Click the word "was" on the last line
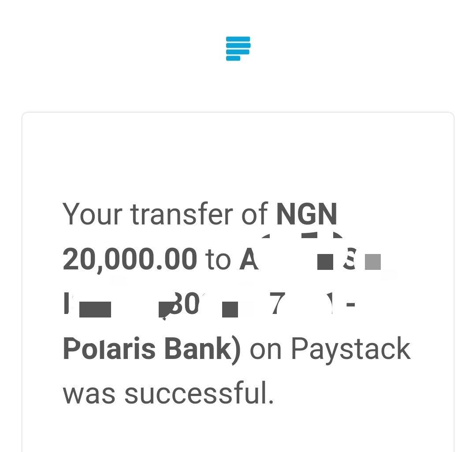476x452 pixels. pos(89,395)
